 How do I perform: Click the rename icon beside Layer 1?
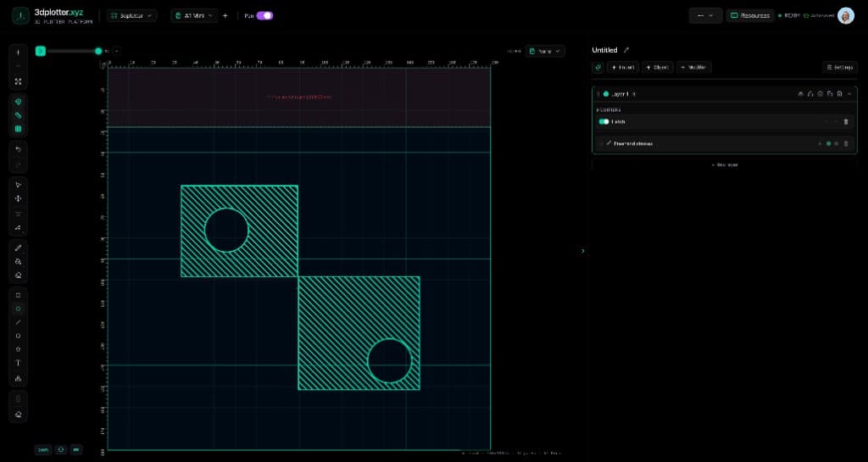click(634, 94)
